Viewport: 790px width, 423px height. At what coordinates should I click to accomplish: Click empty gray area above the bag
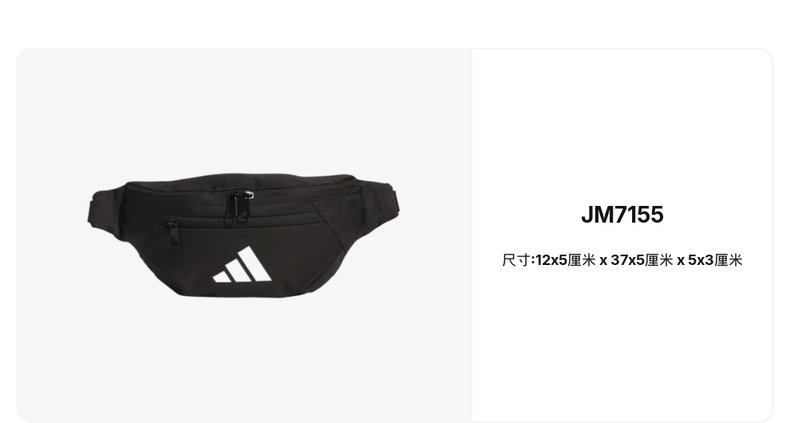point(244,111)
